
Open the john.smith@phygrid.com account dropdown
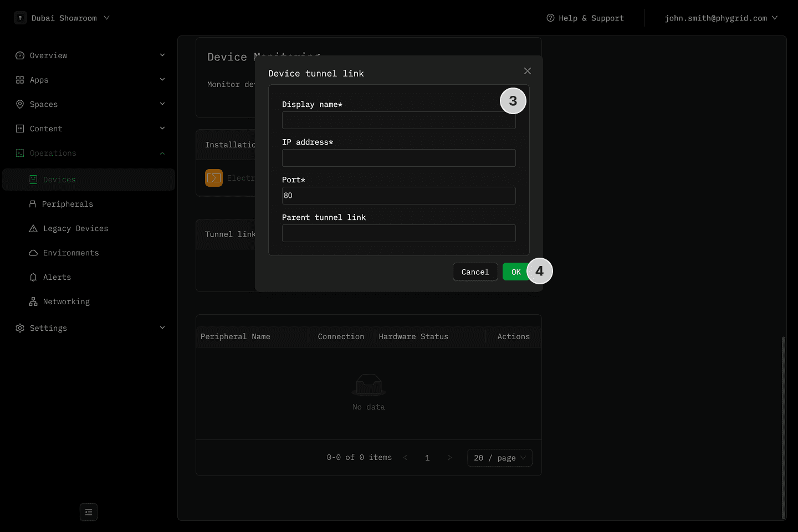coord(721,18)
